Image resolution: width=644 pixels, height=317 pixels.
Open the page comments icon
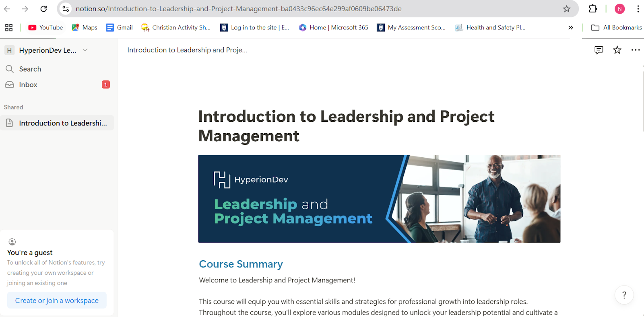[599, 50]
